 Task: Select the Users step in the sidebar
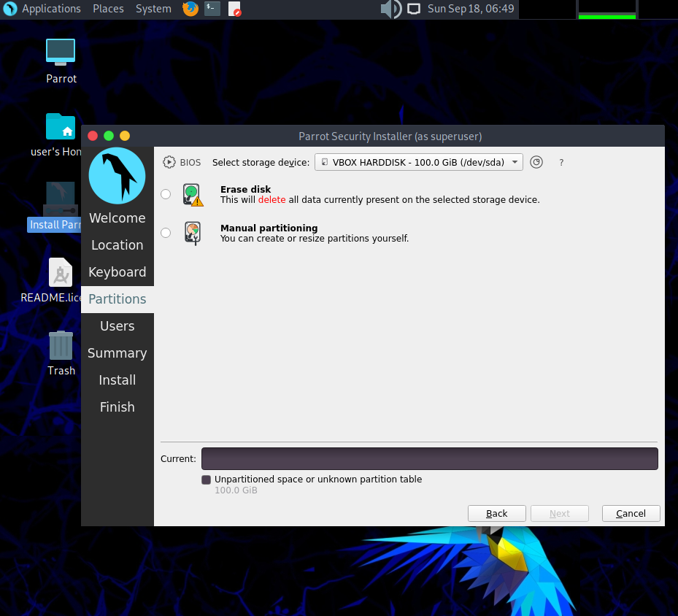(x=117, y=326)
